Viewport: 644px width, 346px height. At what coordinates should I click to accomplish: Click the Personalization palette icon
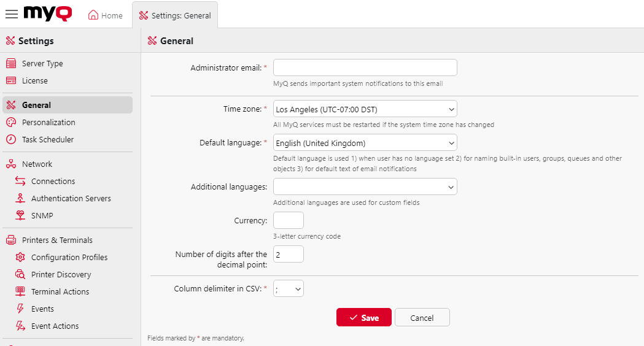[x=10, y=123]
